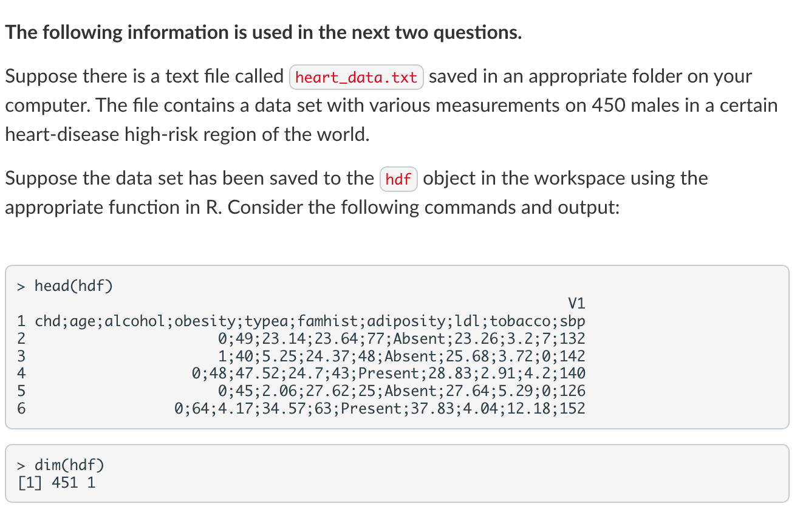Click the V1 column header
The image size is (803, 532).
pyautogui.click(x=576, y=303)
